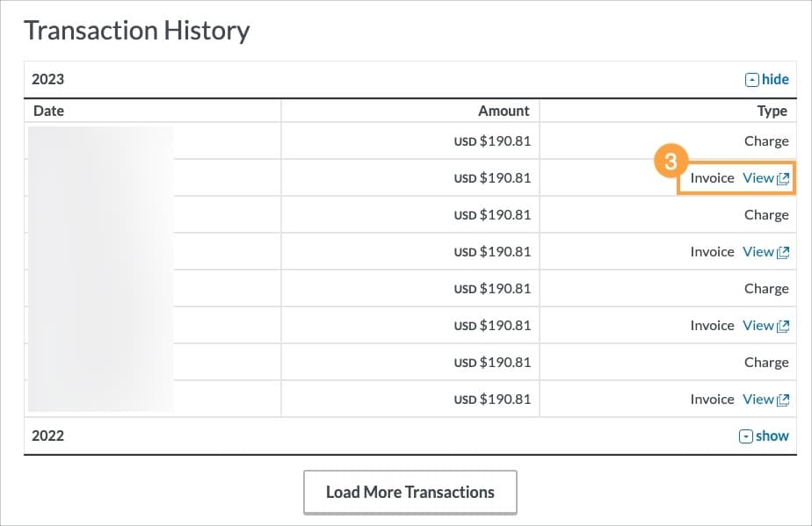Expand the 2022 section via show
Screen dimensions: 812x526
pyautogui.click(x=770, y=436)
